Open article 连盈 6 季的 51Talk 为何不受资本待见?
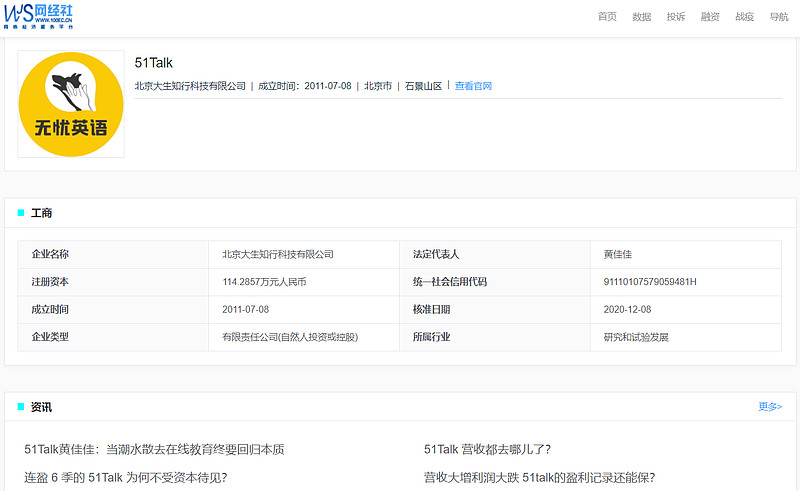The height and width of the screenshot is (491, 800). [x=126, y=477]
